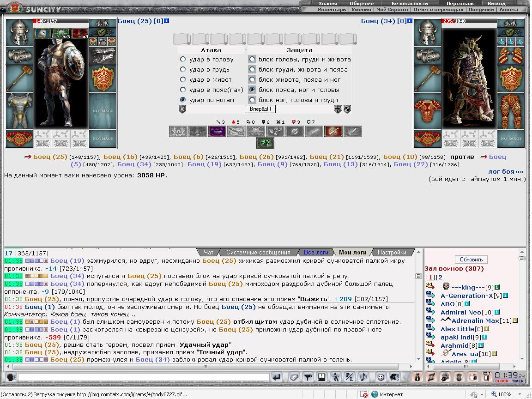Viewport: 532px width, 399px height.
Task: Switch to the 'Чат' tab
Action: pyautogui.click(x=209, y=253)
